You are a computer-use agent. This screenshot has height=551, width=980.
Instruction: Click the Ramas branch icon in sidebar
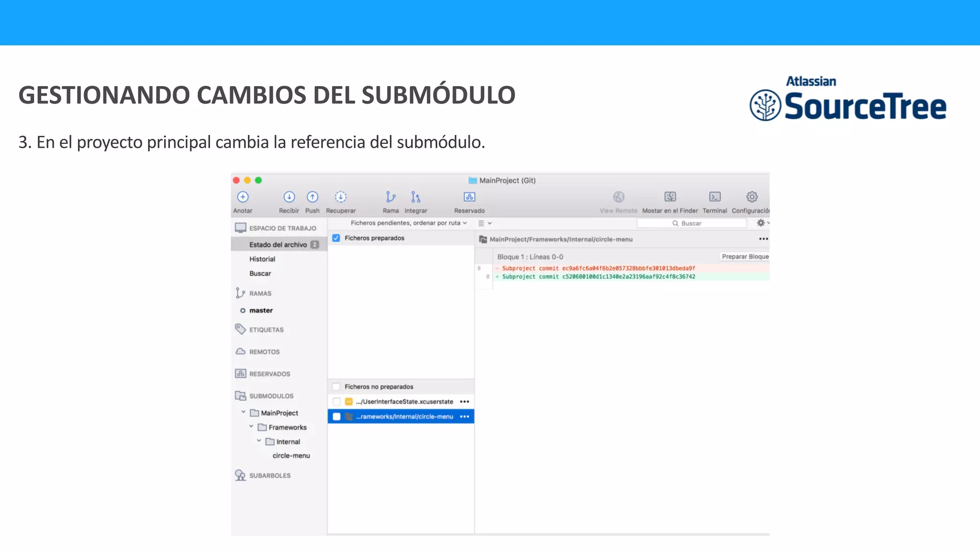(240, 293)
